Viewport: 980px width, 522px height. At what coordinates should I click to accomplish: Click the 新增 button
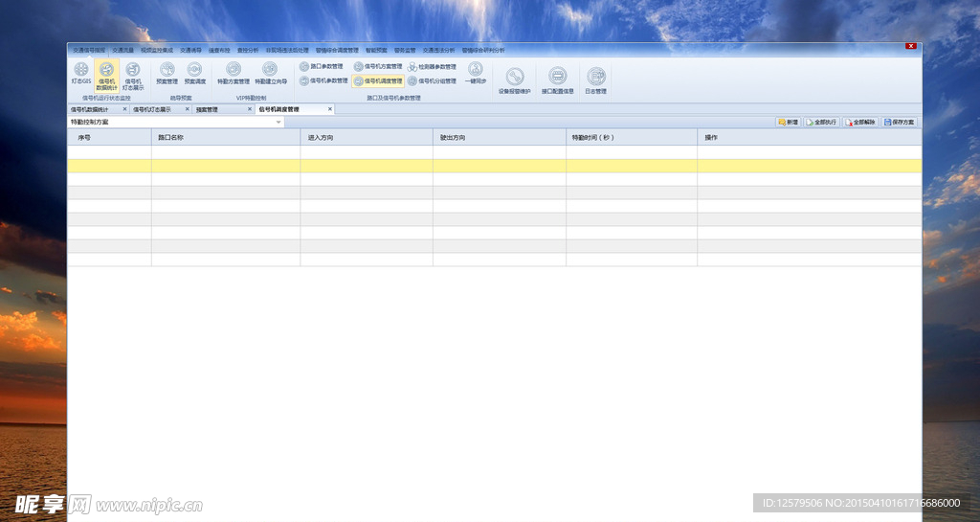(788, 123)
